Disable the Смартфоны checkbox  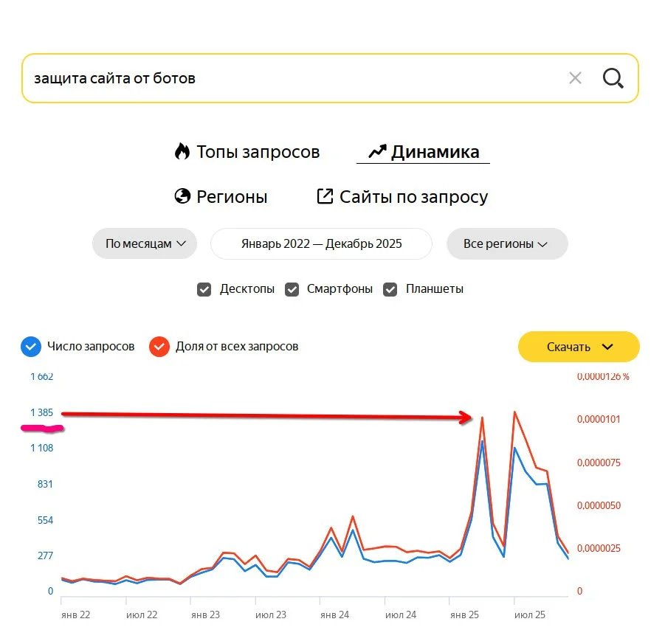tap(292, 289)
